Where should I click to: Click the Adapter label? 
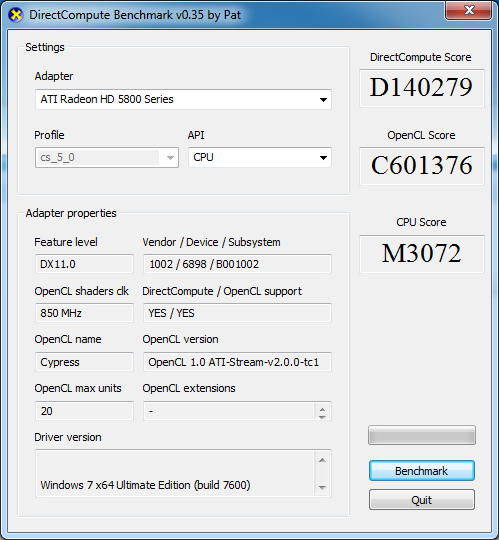pyautogui.click(x=54, y=76)
